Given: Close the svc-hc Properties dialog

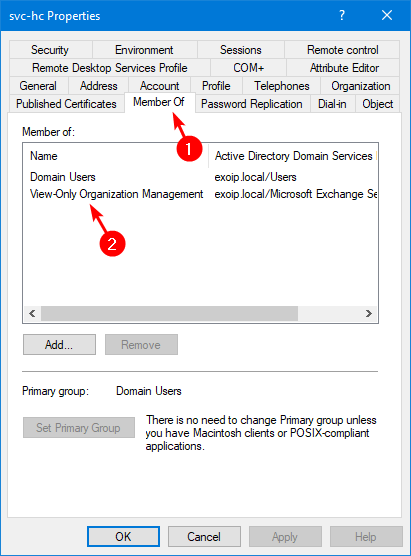Looking at the screenshot, I should coord(387,15).
